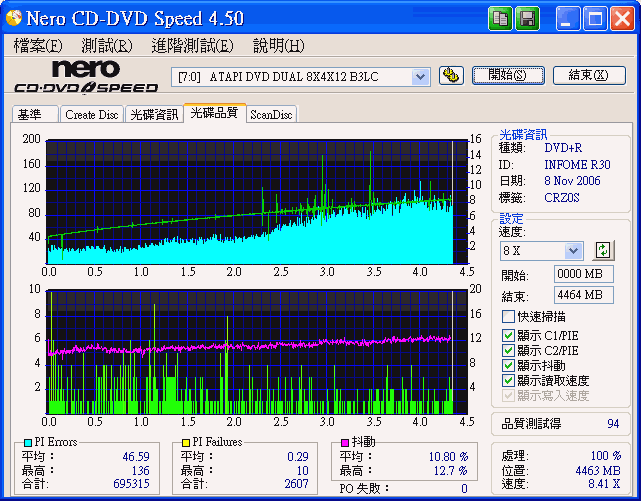Toggle the 顯示讀取速度 checkbox
641x501 pixels.
tap(508, 380)
